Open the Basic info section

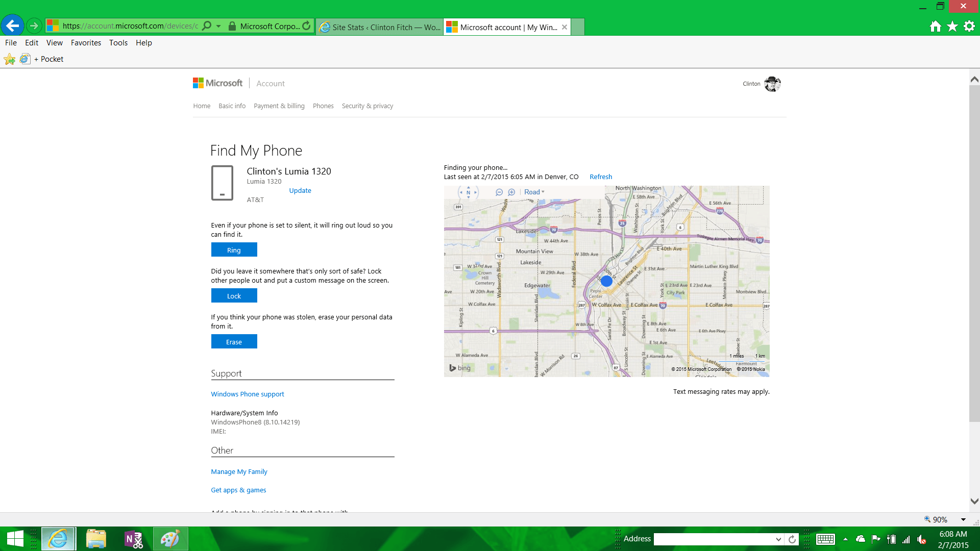point(232,106)
